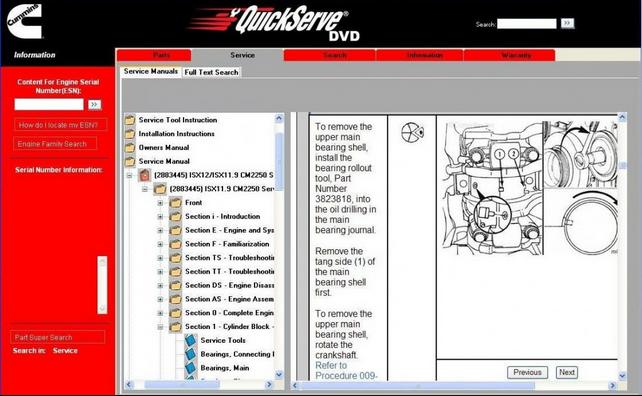This screenshot has width=642, height=396.
Task: Click the Previous step button
Action: (x=527, y=372)
